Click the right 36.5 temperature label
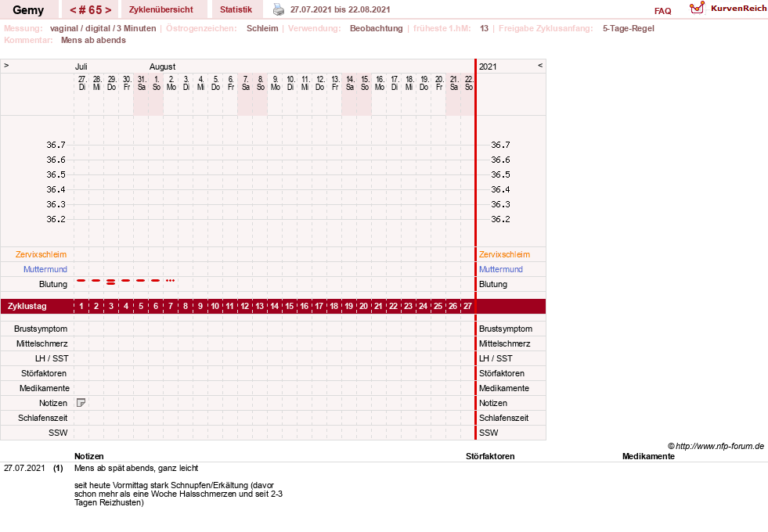This screenshot has width=768, height=532. click(x=500, y=174)
